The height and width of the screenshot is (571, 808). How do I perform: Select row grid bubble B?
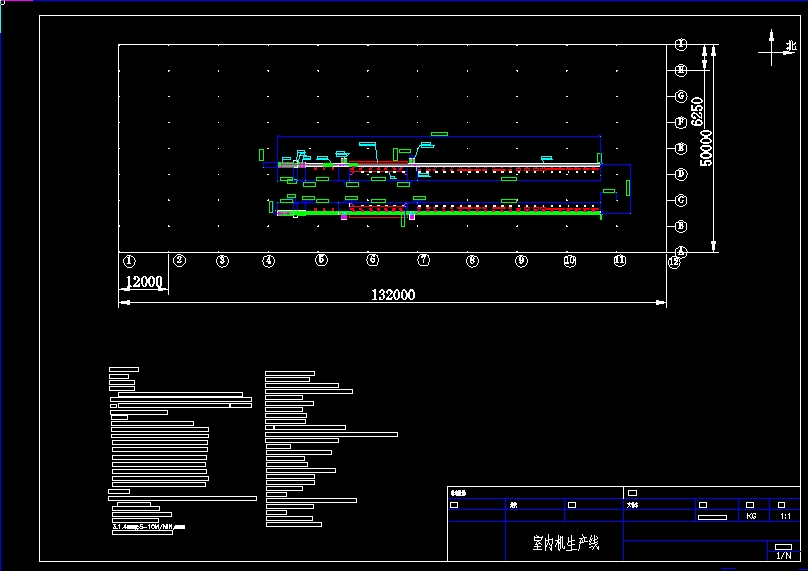681,226
